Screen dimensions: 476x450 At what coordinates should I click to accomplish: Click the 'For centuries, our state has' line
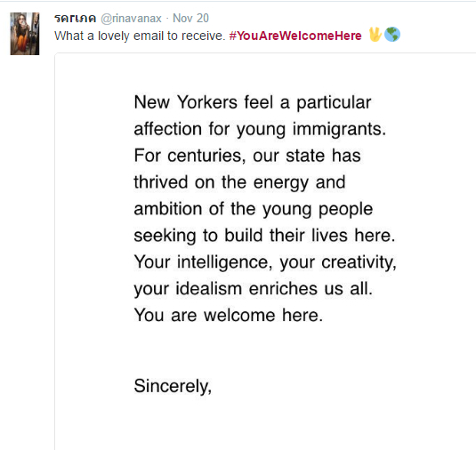(247, 156)
